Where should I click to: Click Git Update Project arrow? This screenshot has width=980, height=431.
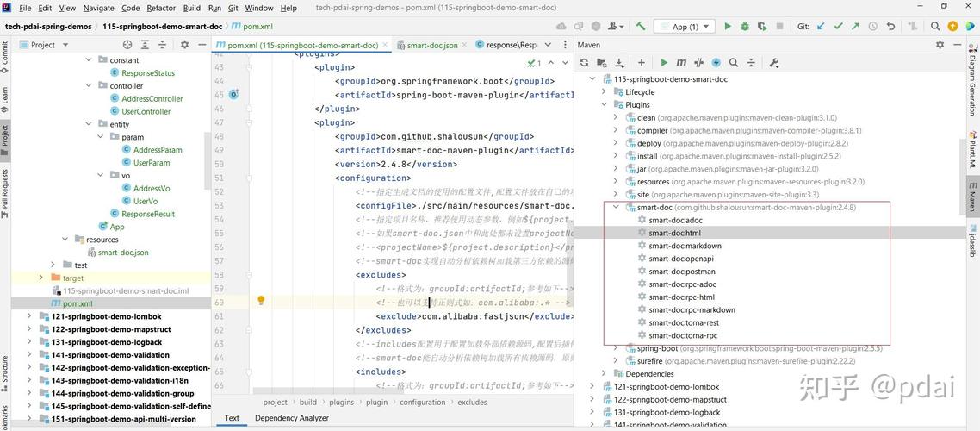click(821, 26)
